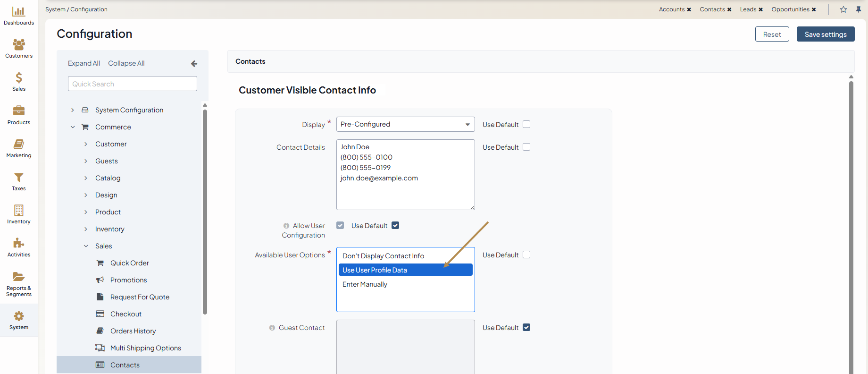Click the favorites star icon
This screenshot has width=868, height=374.
tap(843, 9)
